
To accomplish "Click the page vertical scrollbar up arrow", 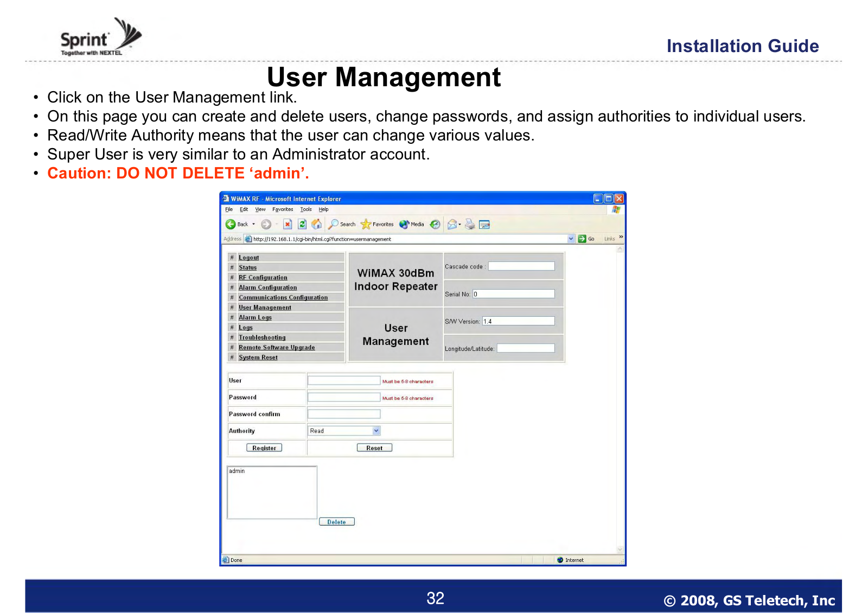I will (x=620, y=249).
